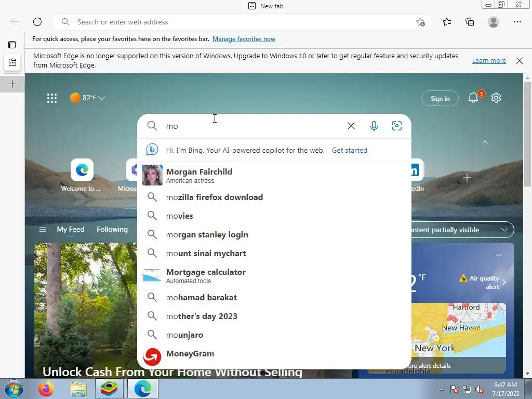Open the Welcome to Edge quick link

click(82, 176)
